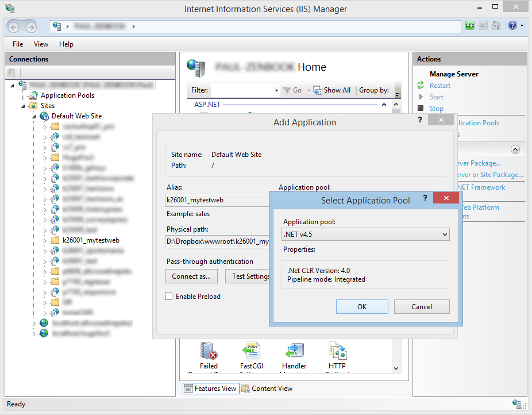Click Restart under Manage Server
This screenshot has width=532, height=415.
(440, 86)
